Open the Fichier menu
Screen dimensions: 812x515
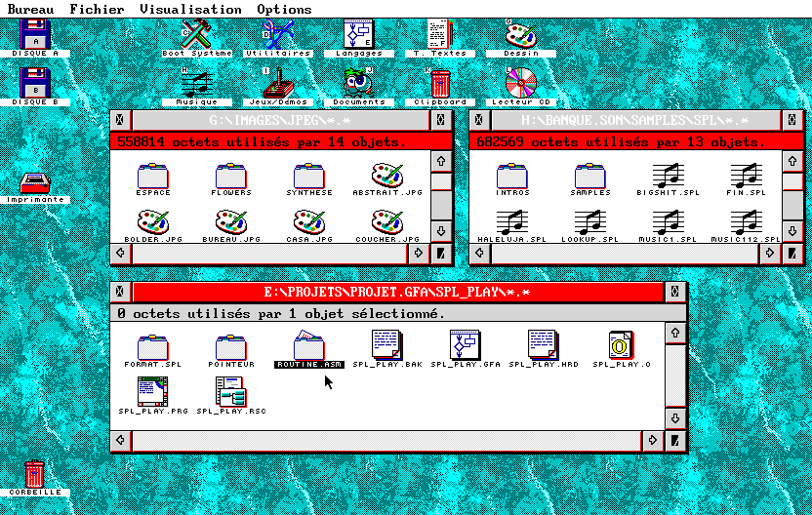97,9
